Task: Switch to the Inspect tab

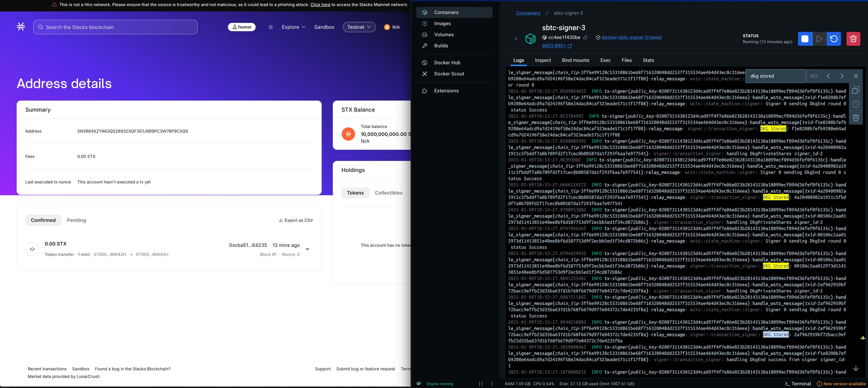Action: click(x=542, y=60)
